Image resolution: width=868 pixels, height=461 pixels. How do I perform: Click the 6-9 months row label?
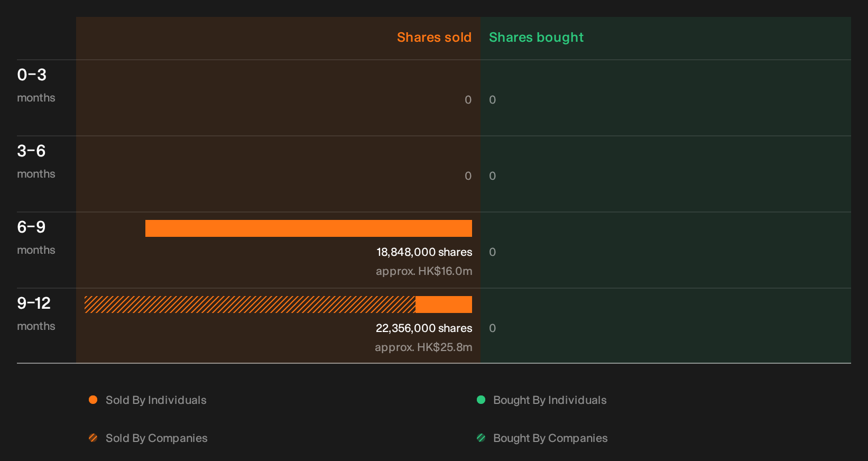[x=36, y=238]
